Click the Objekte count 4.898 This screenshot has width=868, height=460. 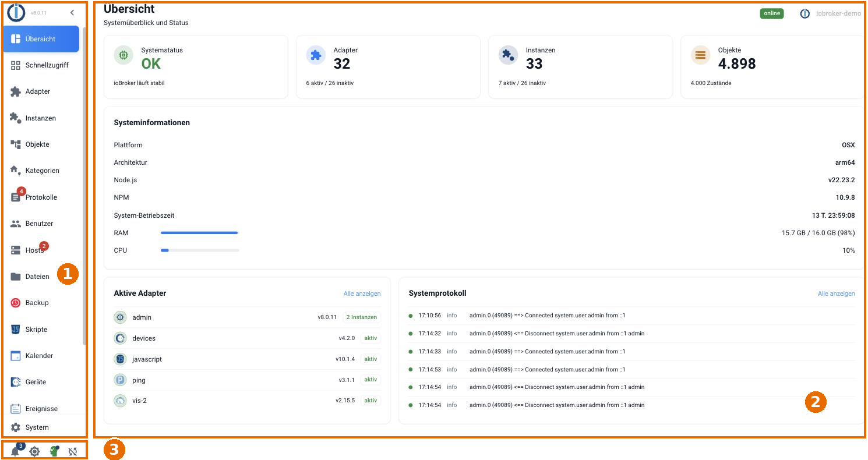click(x=737, y=63)
